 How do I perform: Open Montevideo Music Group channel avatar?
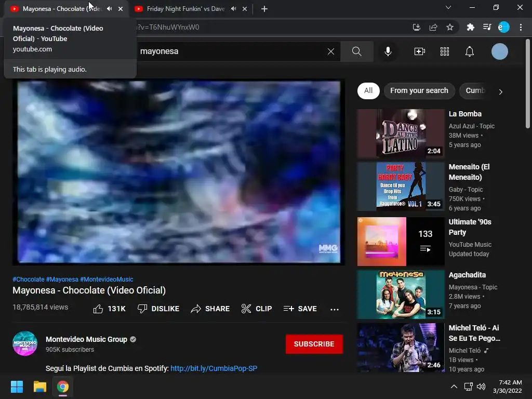coord(25,343)
